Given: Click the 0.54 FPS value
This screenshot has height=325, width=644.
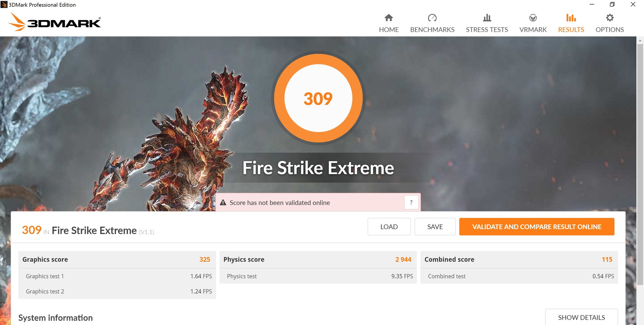Looking at the screenshot, I should tap(603, 276).
